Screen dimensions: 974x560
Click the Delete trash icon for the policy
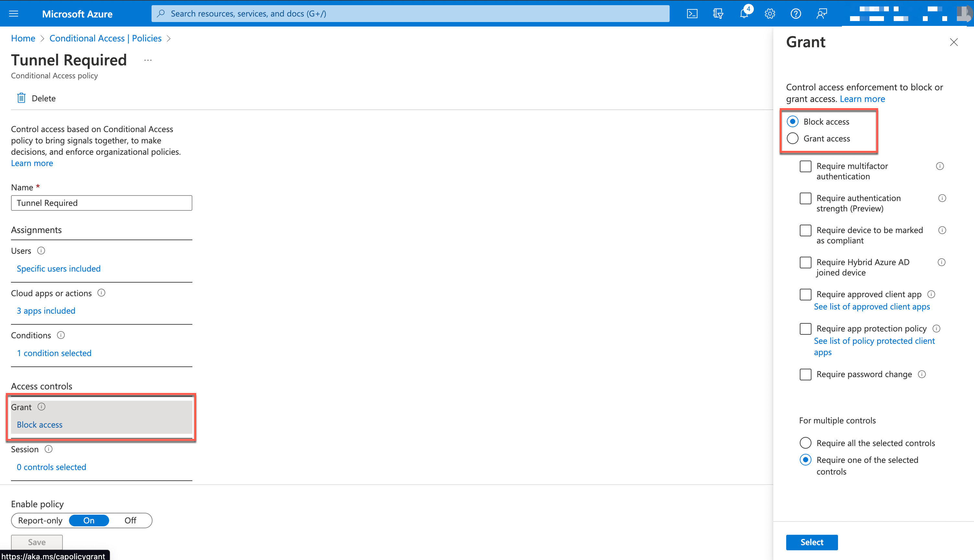pyautogui.click(x=21, y=98)
